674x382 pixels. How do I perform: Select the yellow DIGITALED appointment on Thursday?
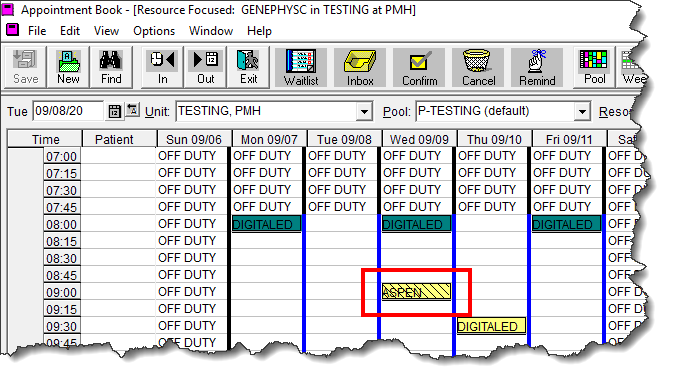(491, 326)
